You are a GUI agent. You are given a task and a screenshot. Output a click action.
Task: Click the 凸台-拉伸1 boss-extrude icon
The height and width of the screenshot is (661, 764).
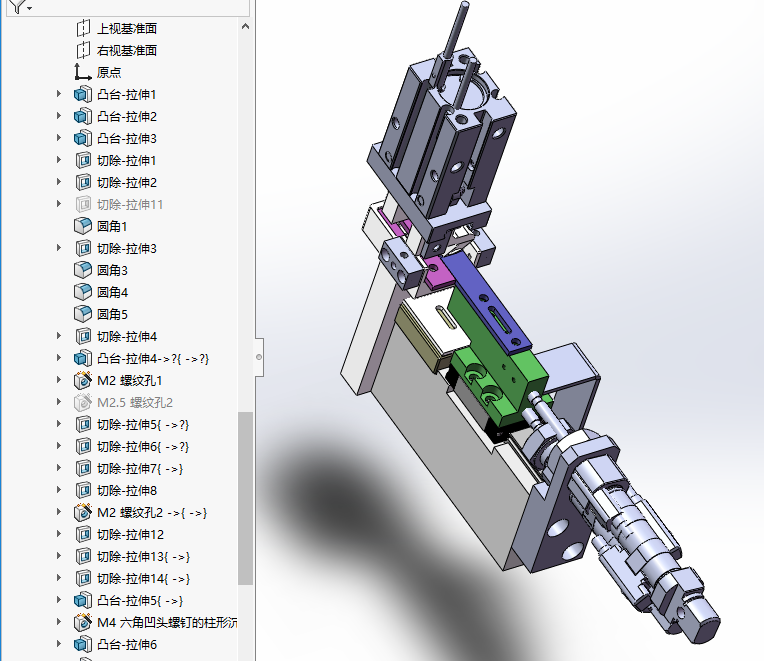pyautogui.click(x=83, y=94)
